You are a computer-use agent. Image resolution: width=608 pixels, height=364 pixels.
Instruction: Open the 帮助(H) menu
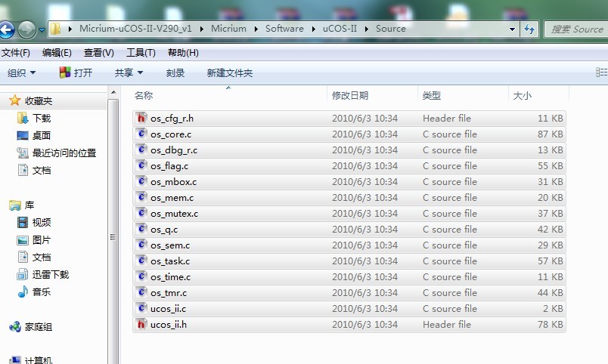(183, 53)
